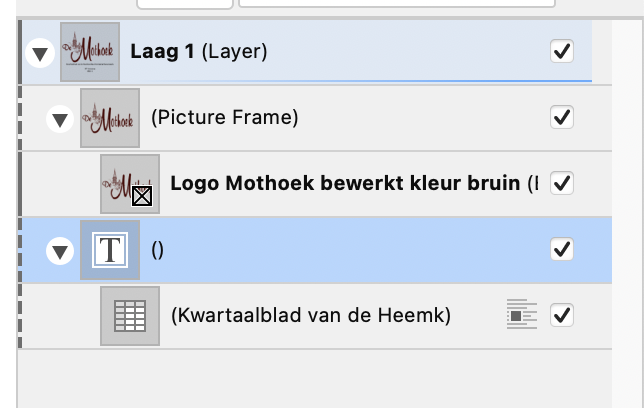Screen dimensions: 644x408
Task: Collapse the Picture Frame group
Action: (x=60, y=119)
